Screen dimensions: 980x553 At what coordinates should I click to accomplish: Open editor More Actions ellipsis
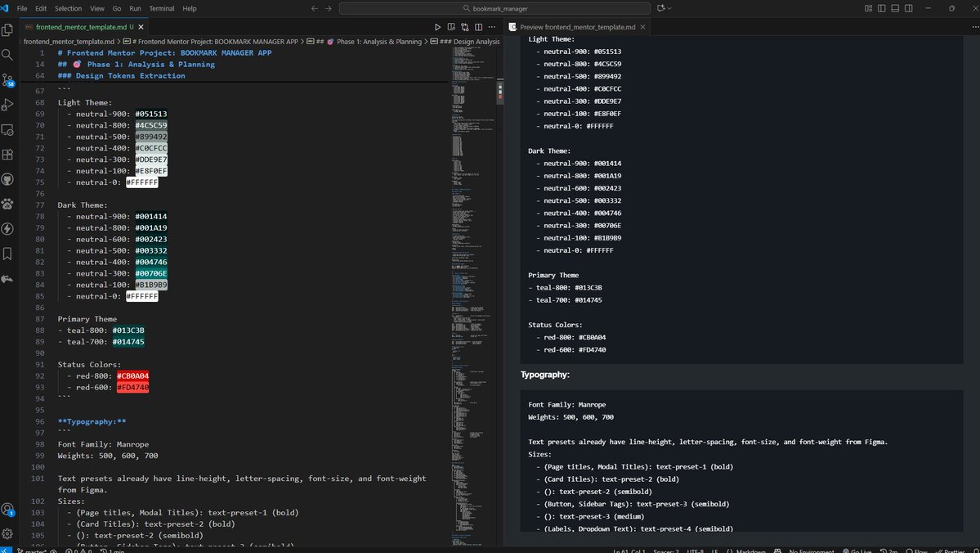(492, 27)
